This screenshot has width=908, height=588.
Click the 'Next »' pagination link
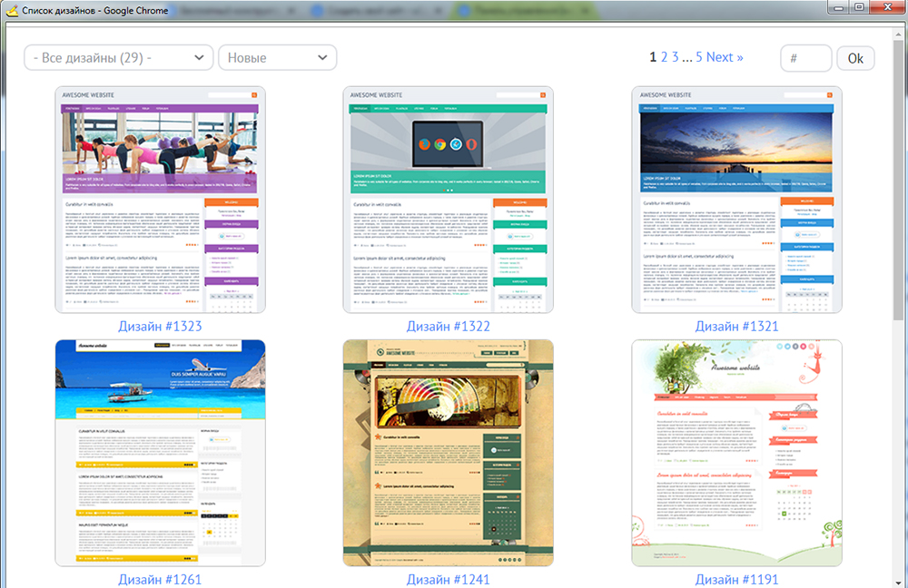[725, 57]
